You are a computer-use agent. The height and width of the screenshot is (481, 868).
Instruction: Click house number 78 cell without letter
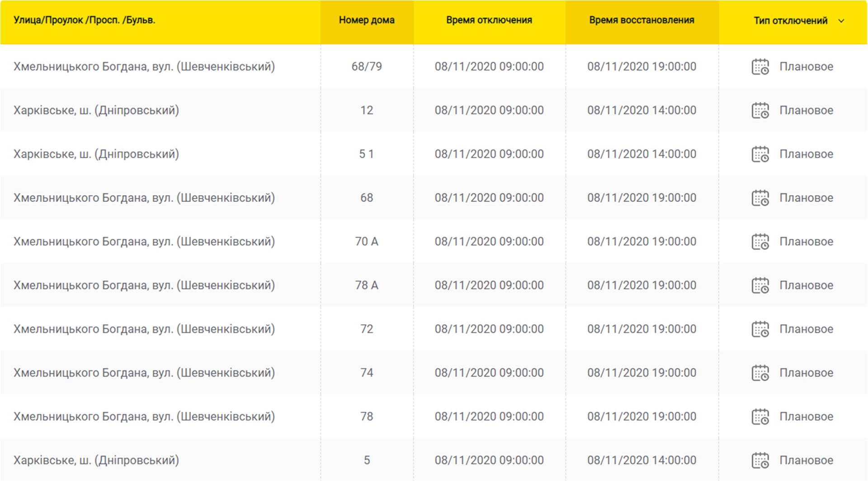pyautogui.click(x=367, y=416)
